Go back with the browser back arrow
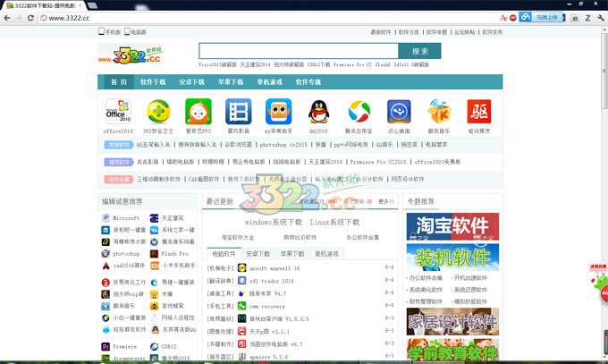Viewport: 608px width, 364px height. point(7,18)
